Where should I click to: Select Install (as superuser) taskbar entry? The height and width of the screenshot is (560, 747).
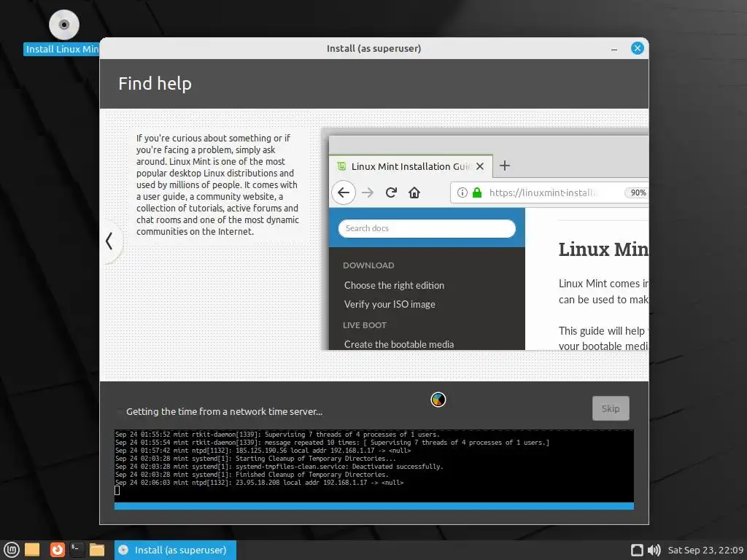[175, 550]
